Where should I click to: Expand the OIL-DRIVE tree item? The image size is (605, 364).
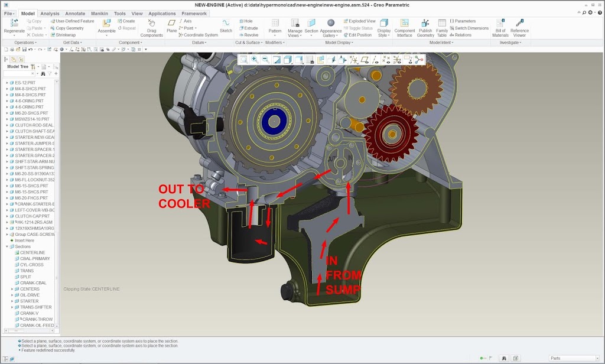pos(11,295)
